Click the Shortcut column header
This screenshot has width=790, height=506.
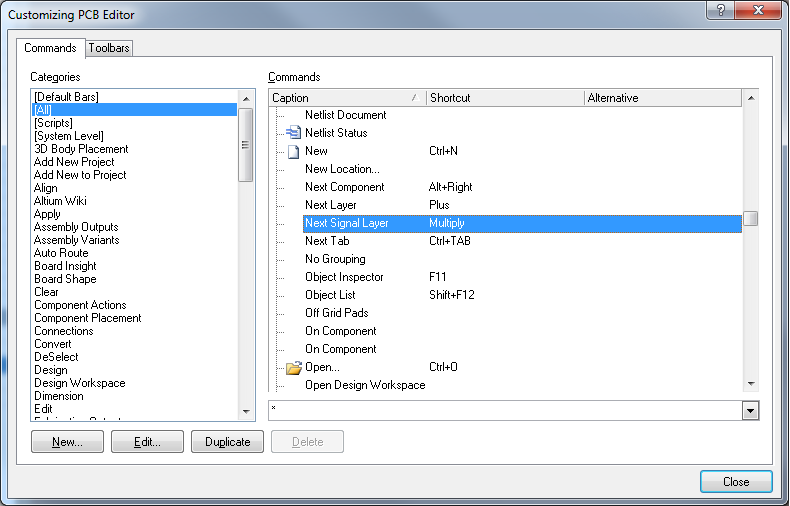click(x=504, y=98)
